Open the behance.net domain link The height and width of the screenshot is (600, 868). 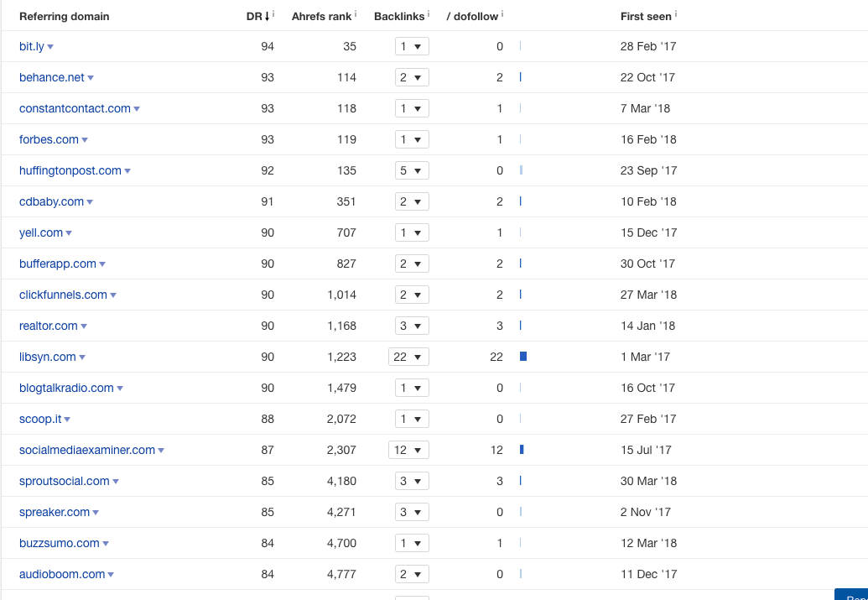pyautogui.click(x=52, y=77)
